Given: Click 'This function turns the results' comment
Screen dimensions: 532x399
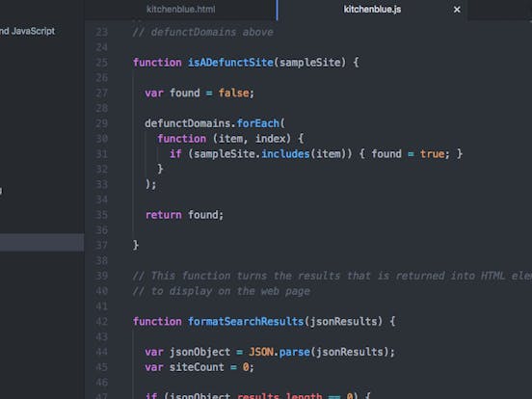Looking at the screenshot, I should 236,276.
